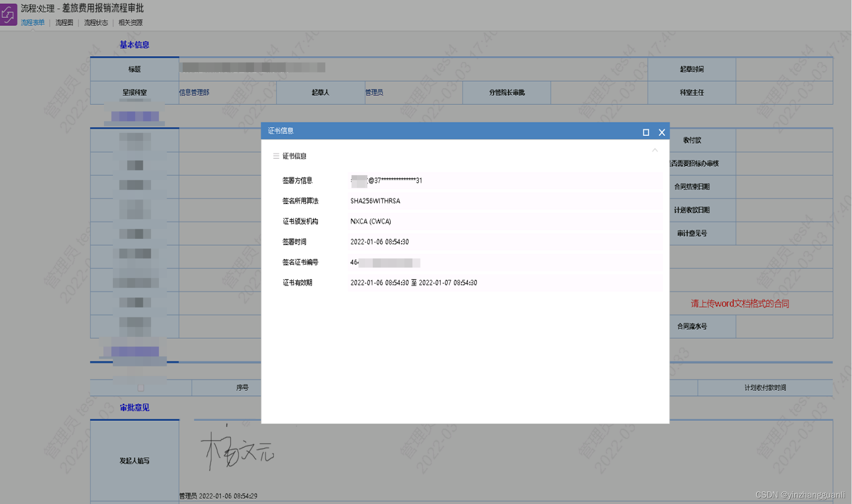
Task: Click the 计划收付款时间 column header
Action: pyautogui.click(x=765, y=388)
